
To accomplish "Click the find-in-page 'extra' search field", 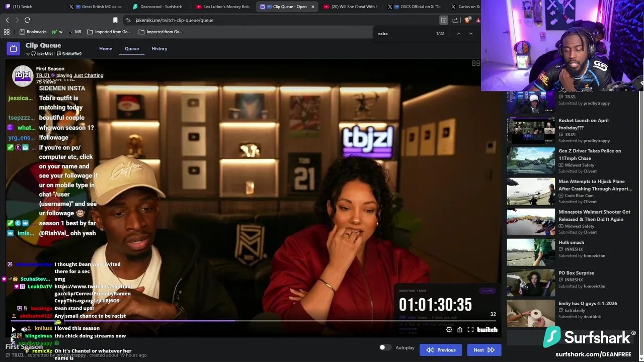I will pyautogui.click(x=403, y=33).
